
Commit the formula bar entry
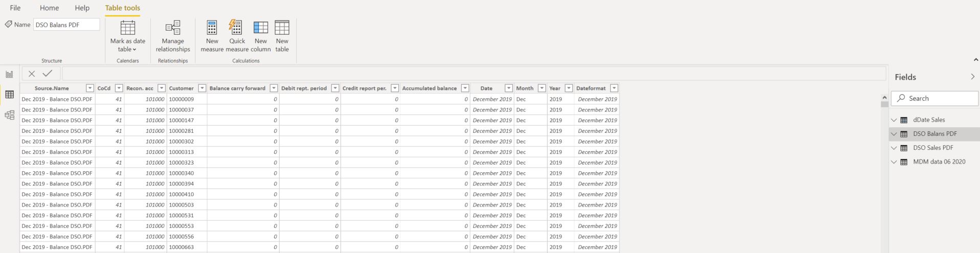[48, 74]
